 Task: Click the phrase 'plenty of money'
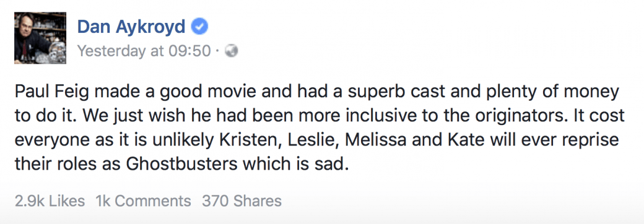click(x=526, y=93)
